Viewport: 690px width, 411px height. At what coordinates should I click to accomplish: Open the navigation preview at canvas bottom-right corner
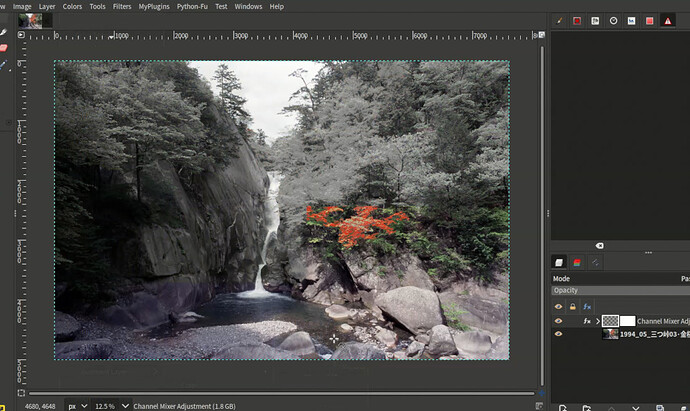pyautogui.click(x=542, y=393)
